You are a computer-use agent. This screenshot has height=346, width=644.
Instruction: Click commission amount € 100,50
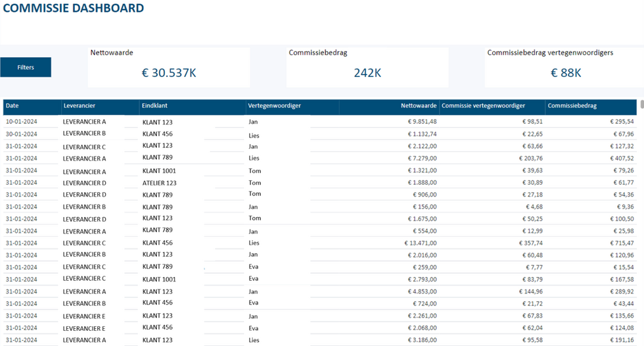click(622, 219)
